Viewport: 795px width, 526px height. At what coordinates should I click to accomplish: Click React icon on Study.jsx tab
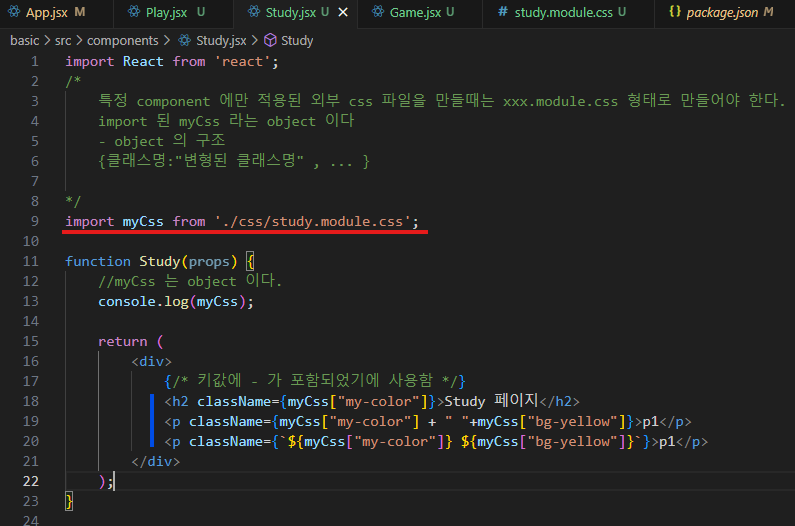click(254, 11)
